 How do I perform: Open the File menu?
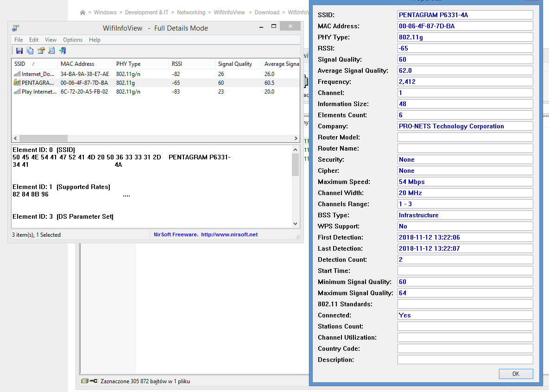pyautogui.click(x=19, y=40)
